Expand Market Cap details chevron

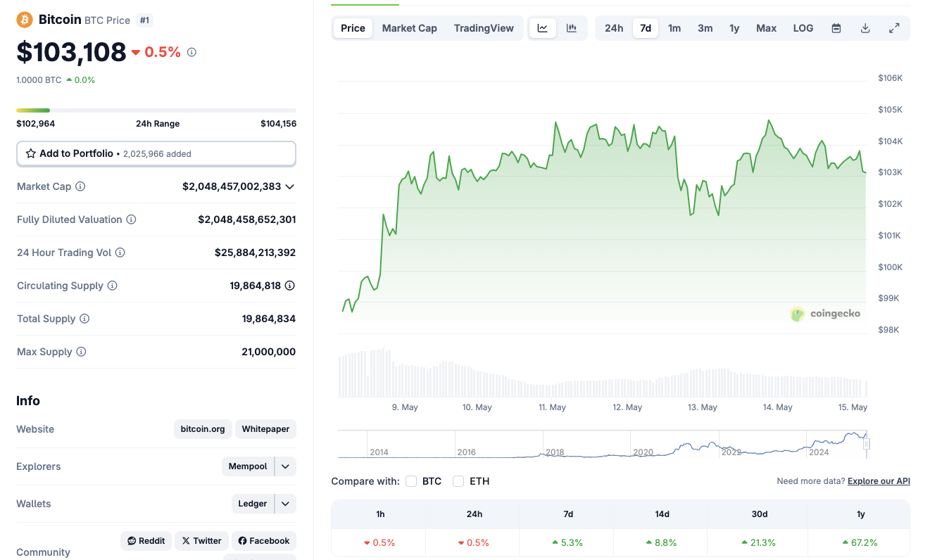pyautogui.click(x=289, y=186)
